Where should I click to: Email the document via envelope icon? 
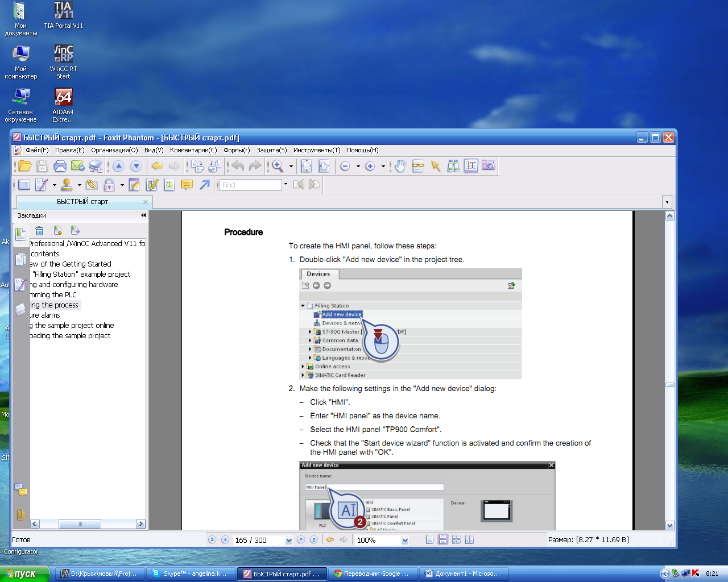[x=77, y=166]
